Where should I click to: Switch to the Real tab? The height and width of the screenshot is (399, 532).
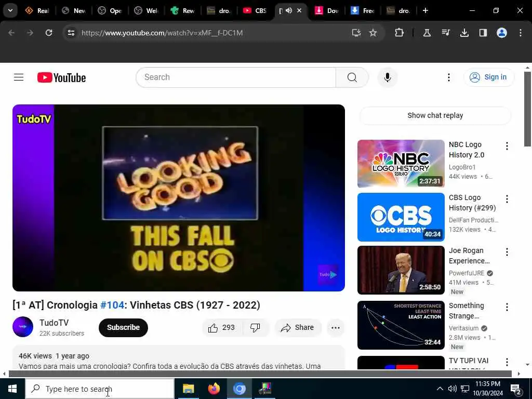[x=37, y=10]
